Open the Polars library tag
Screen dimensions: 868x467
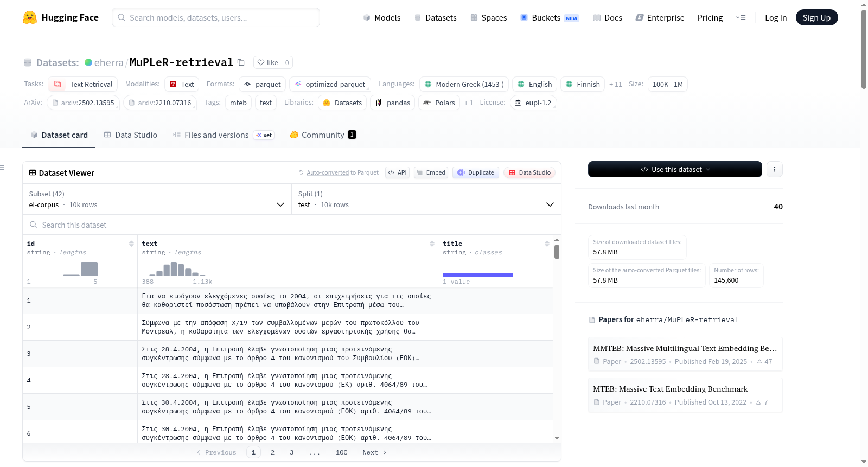pyautogui.click(x=439, y=103)
